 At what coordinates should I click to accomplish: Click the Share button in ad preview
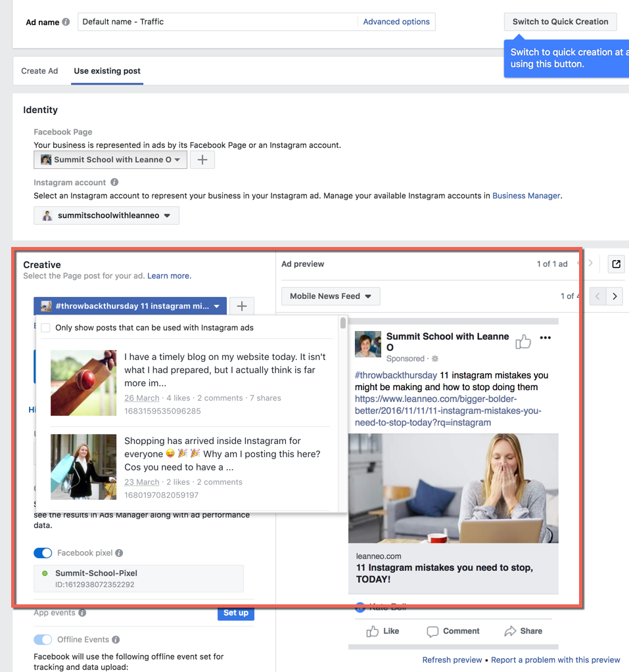coord(524,631)
